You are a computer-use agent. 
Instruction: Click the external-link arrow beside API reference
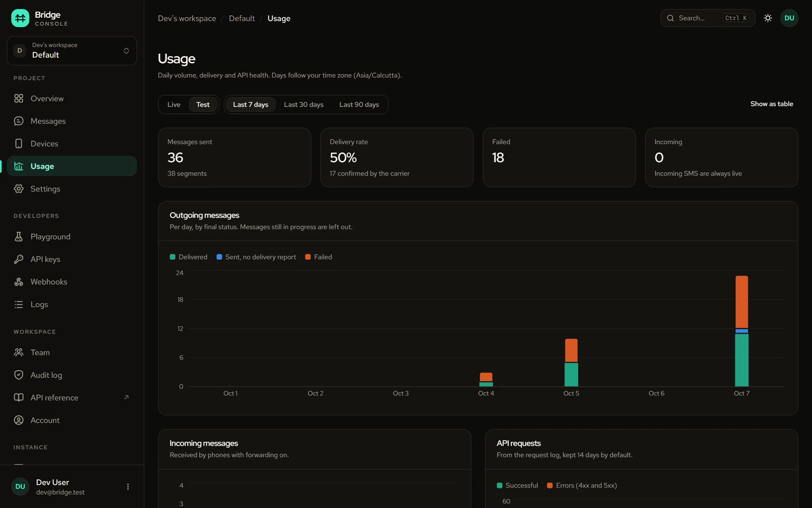tap(126, 397)
